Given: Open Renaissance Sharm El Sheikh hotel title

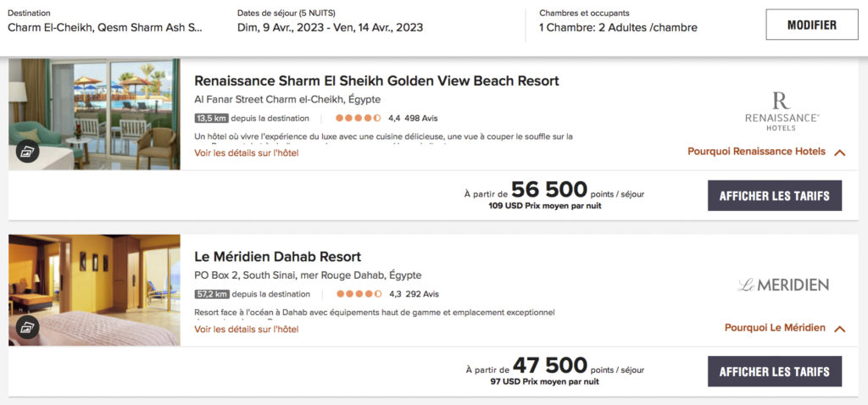Looking at the screenshot, I should pos(376,81).
